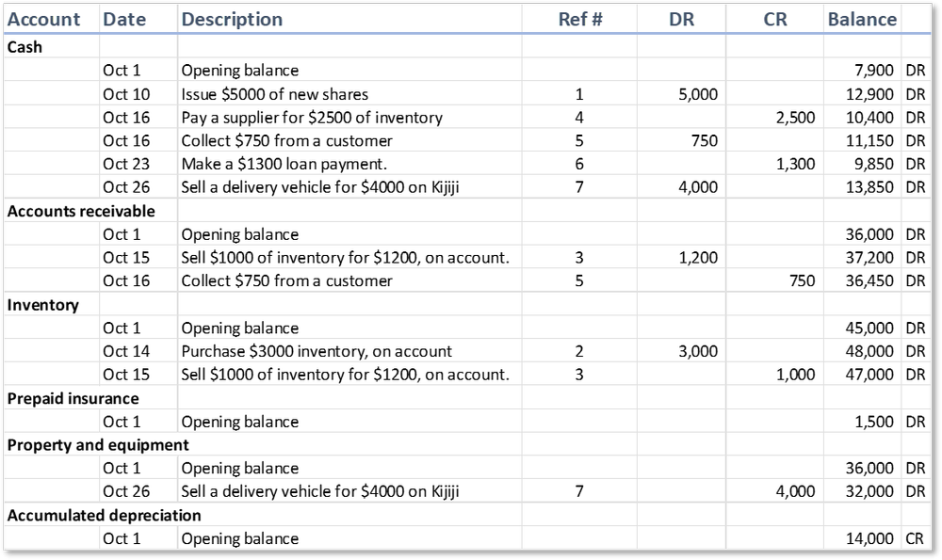Screen dimensions: 942x560
Task: Select the Cash account heading
Action: point(24,47)
